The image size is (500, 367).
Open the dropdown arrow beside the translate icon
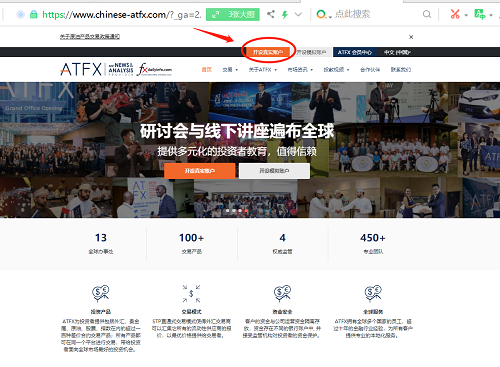click(x=491, y=15)
